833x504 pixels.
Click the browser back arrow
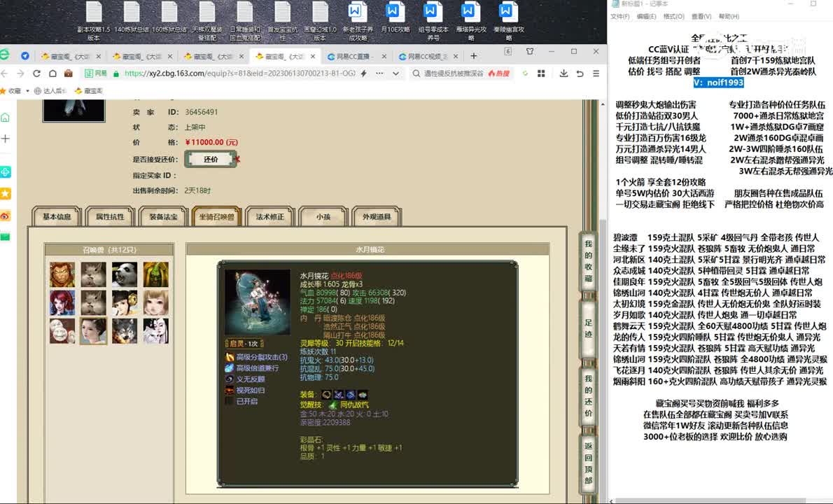tap(5, 73)
